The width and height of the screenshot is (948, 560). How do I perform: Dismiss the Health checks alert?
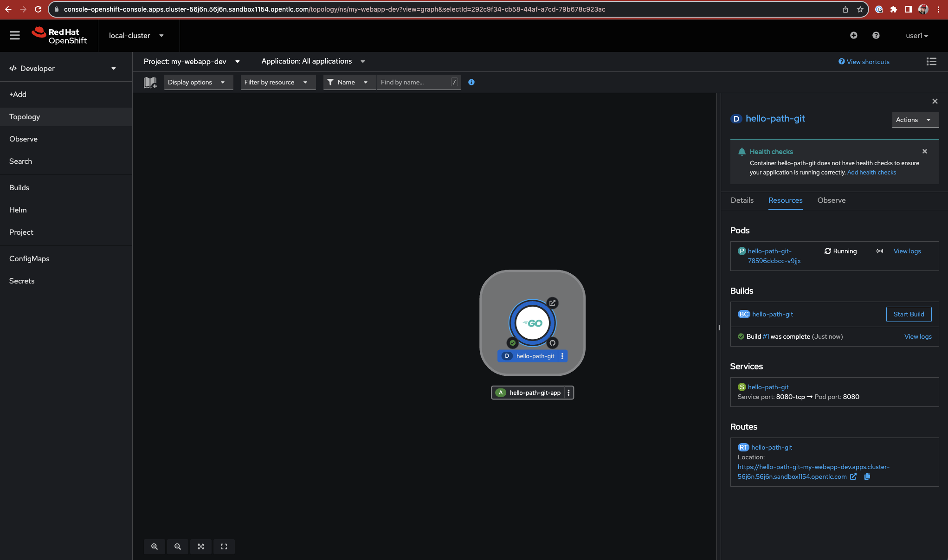tap(924, 151)
